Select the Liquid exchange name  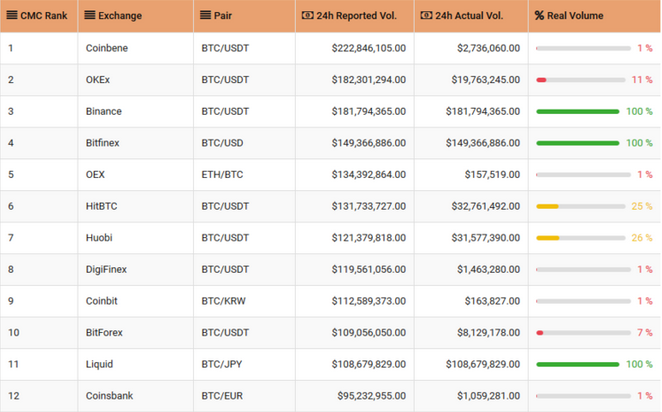[99, 364]
